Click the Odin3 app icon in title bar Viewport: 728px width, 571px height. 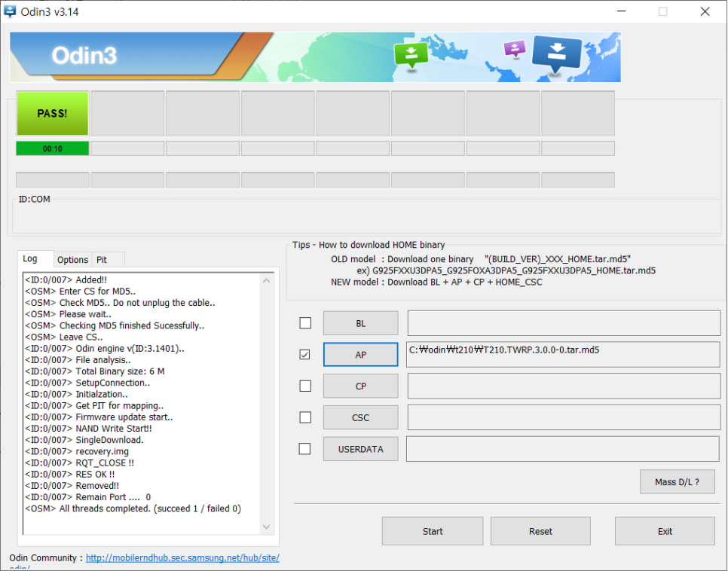point(9,11)
